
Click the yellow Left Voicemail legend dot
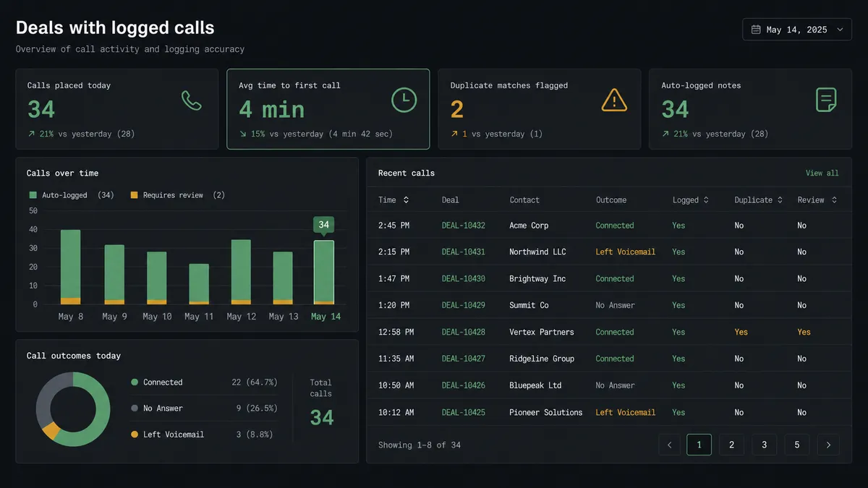click(x=135, y=435)
